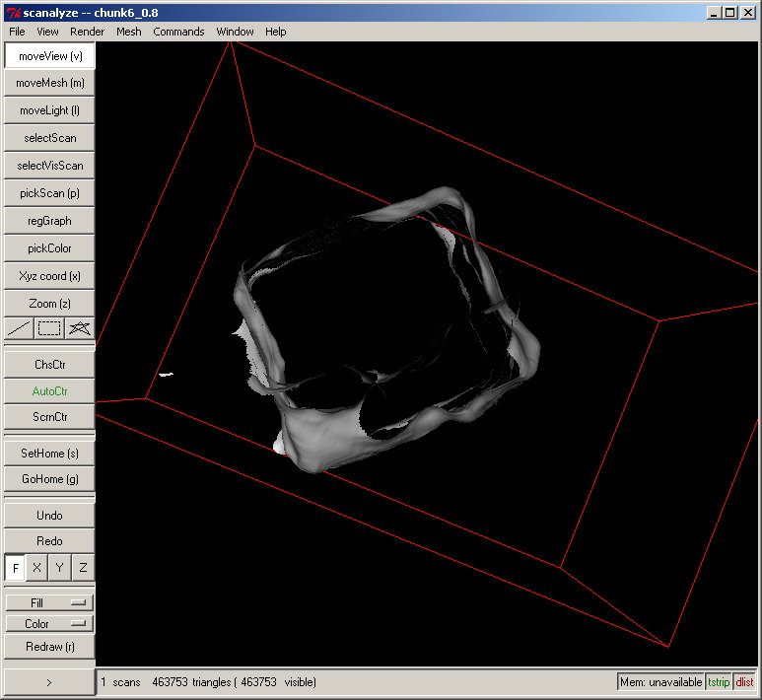Toggle the tstrip status indicator
Image resolution: width=762 pixels, height=700 pixels.
(719, 682)
